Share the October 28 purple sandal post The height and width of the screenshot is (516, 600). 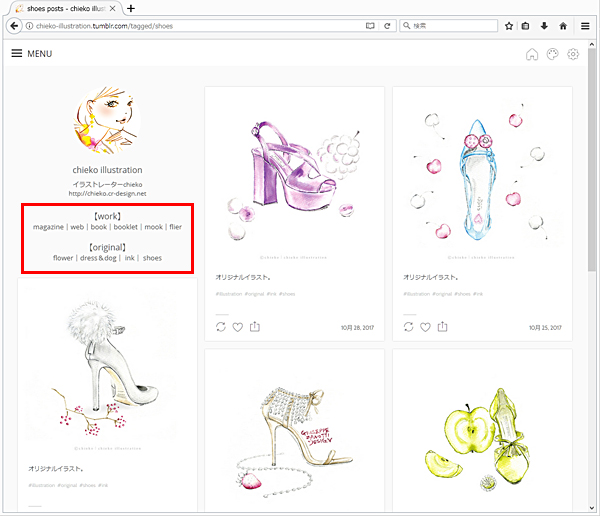click(x=255, y=327)
